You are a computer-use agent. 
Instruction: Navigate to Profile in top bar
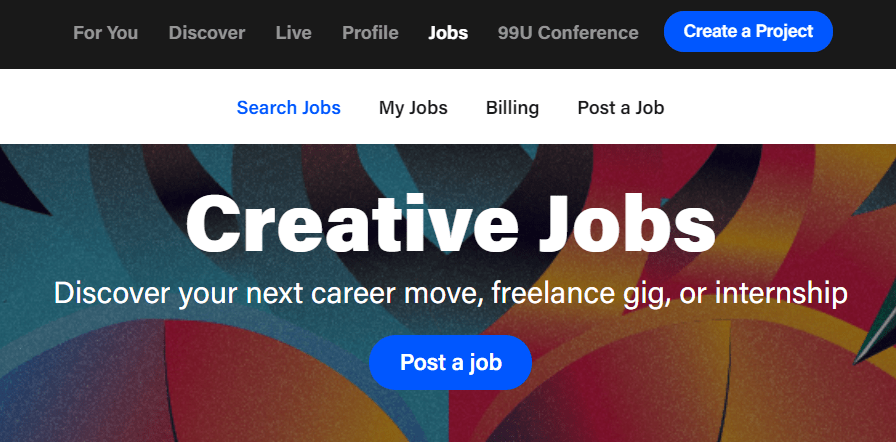click(370, 33)
